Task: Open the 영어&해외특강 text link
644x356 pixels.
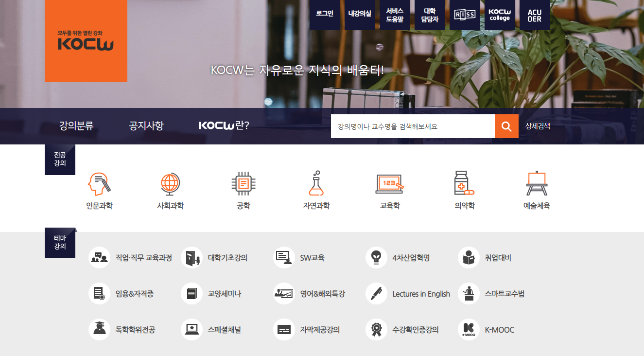Action: click(323, 294)
